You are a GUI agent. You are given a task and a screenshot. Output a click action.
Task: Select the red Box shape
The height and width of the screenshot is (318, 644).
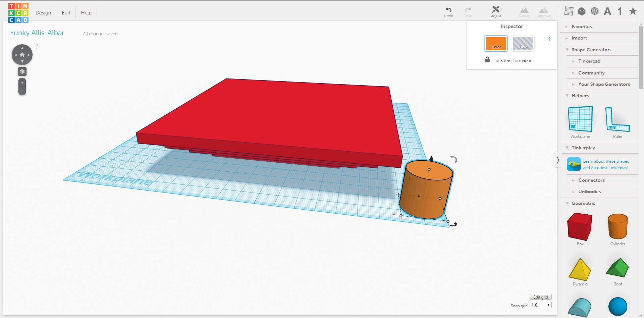pos(580,229)
